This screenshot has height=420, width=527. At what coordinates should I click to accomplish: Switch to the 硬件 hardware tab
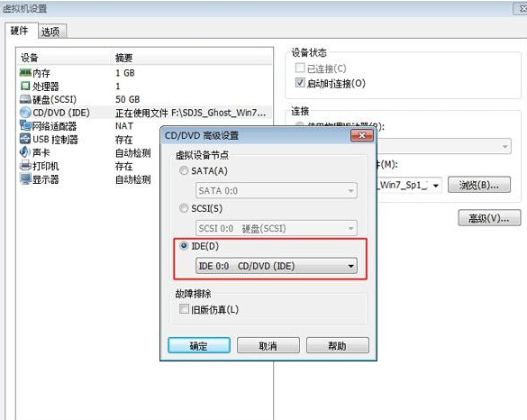click(20, 31)
